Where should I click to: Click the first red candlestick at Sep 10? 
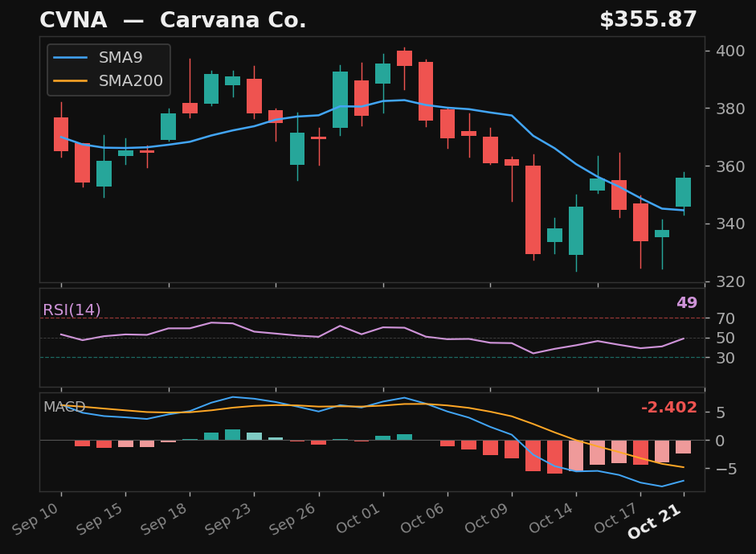61,134
